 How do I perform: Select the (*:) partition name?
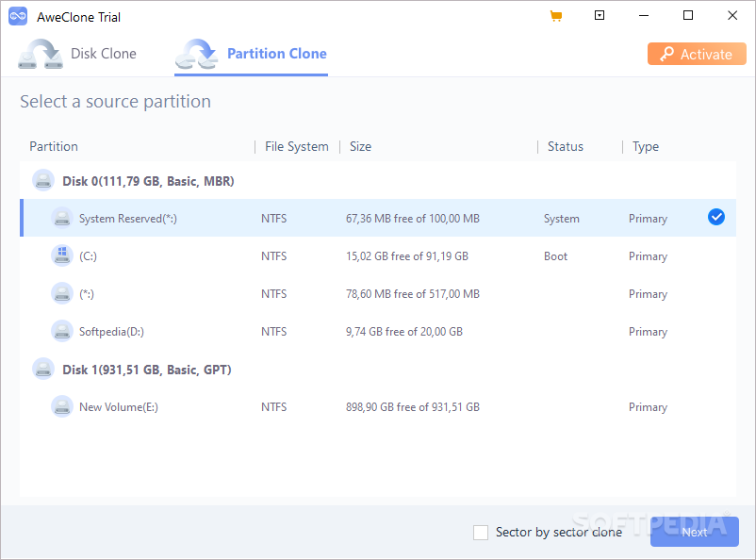click(x=87, y=294)
